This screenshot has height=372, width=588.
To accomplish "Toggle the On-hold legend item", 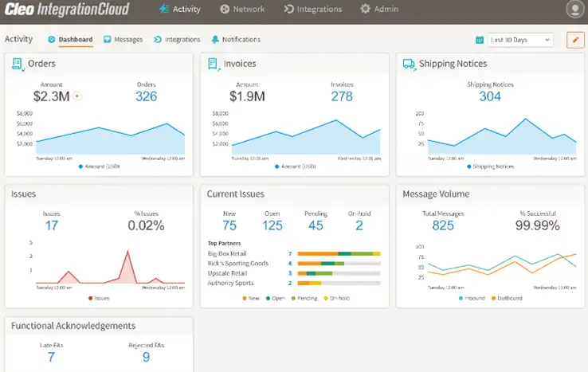I will (x=336, y=298).
